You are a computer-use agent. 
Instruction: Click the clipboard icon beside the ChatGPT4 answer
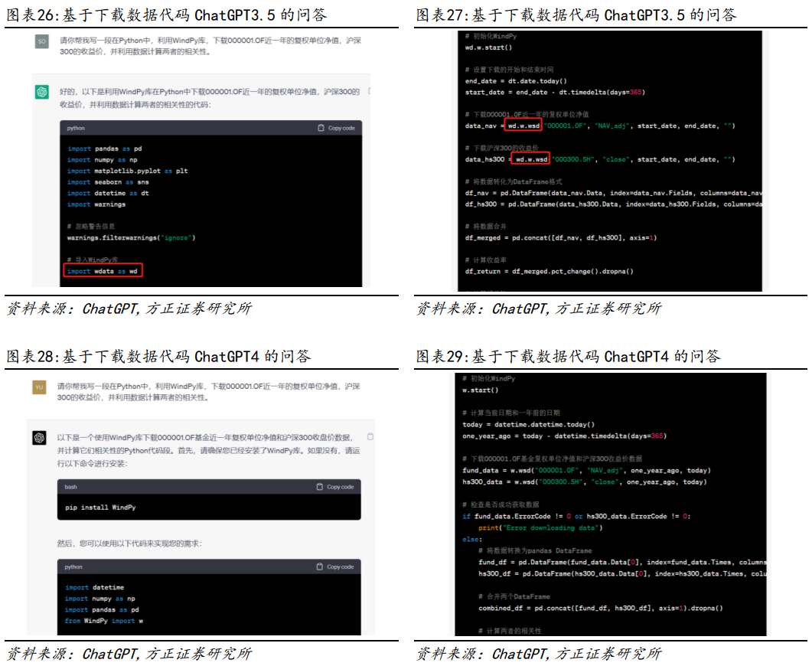tap(370, 436)
